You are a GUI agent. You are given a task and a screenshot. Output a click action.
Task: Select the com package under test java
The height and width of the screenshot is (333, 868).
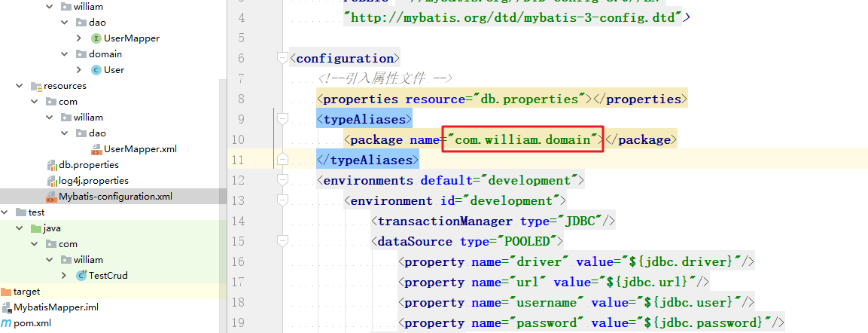(68, 244)
